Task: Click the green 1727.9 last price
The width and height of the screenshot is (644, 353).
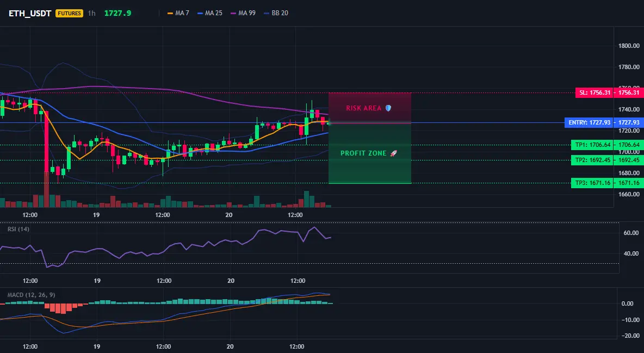Action: (x=118, y=13)
